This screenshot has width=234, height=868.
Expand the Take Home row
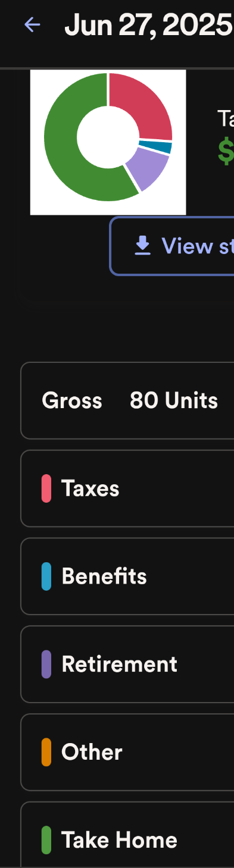(x=127, y=835)
